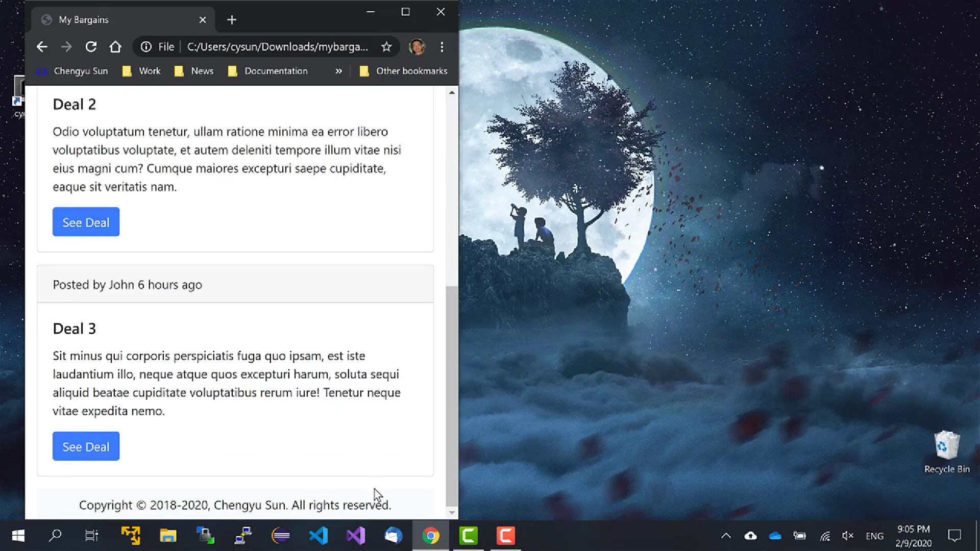Show hidden system tray icons
980x551 pixels.
click(726, 536)
